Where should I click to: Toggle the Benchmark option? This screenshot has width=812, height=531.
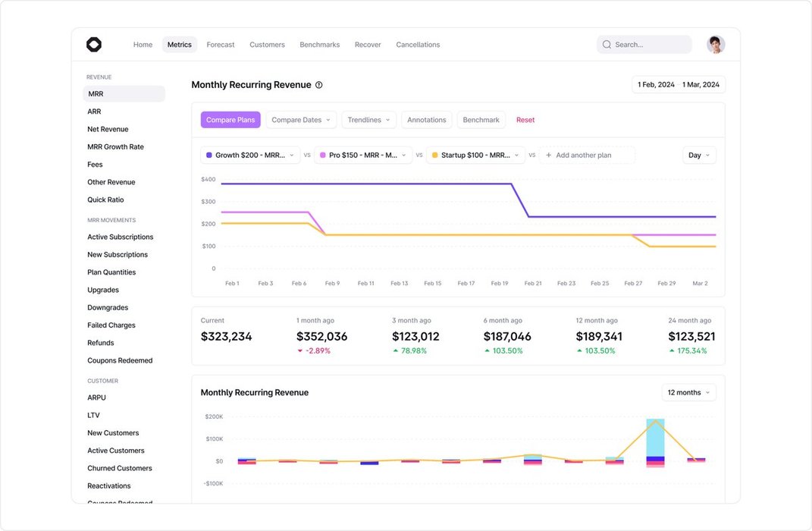481,120
